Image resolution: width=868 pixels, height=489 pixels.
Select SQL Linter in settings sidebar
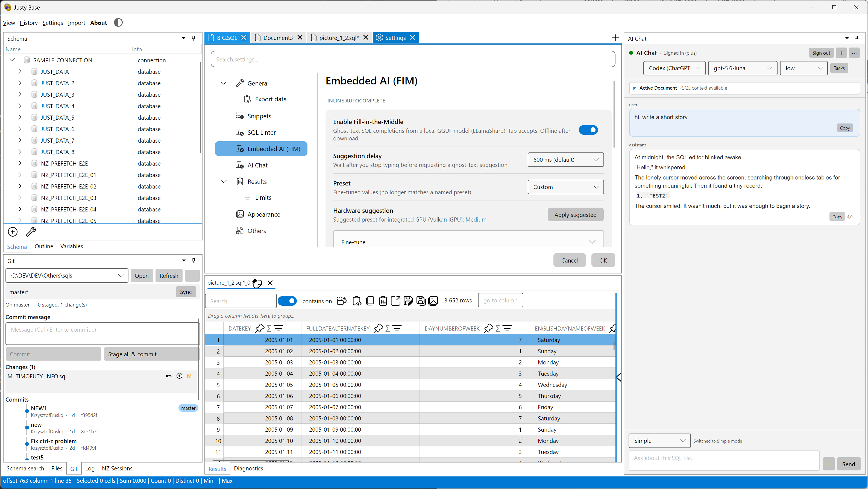(x=262, y=132)
